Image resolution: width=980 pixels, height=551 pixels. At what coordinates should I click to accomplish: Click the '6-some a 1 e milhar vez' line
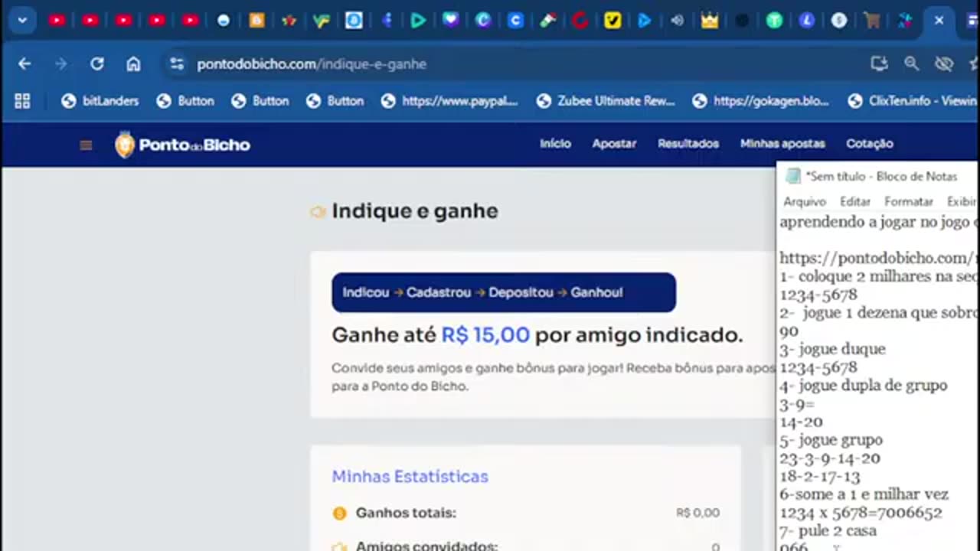(864, 495)
